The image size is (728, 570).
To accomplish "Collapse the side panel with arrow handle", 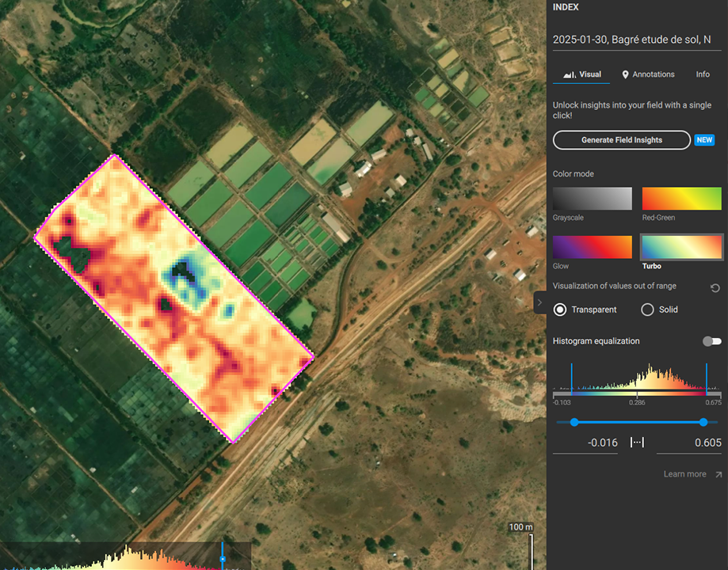I will tap(539, 302).
